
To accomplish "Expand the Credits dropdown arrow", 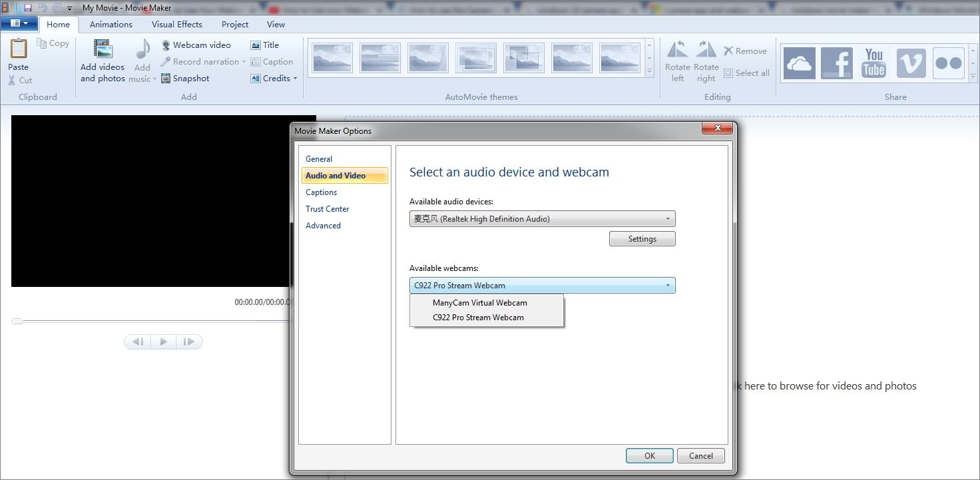I will pyautogui.click(x=295, y=79).
